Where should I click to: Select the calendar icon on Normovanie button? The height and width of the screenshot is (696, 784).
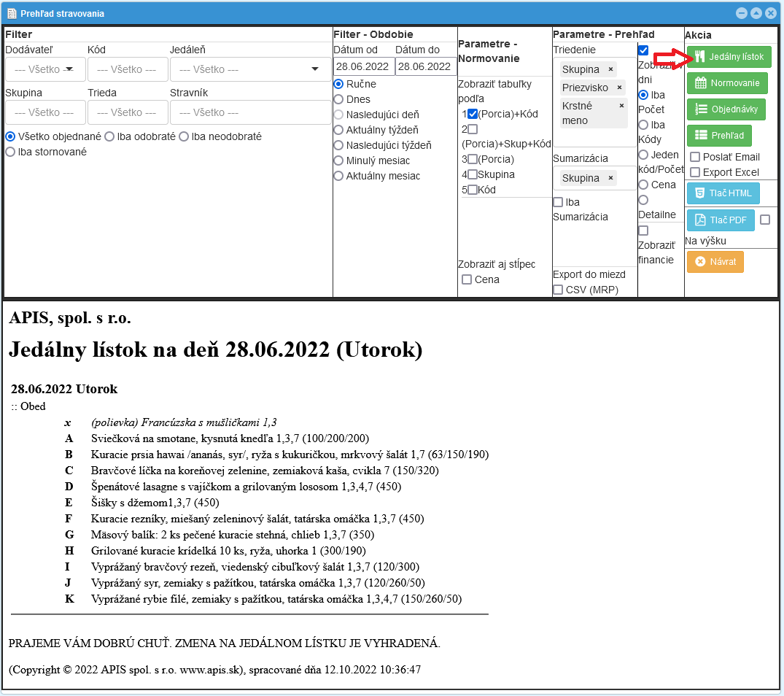pyautogui.click(x=702, y=82)
